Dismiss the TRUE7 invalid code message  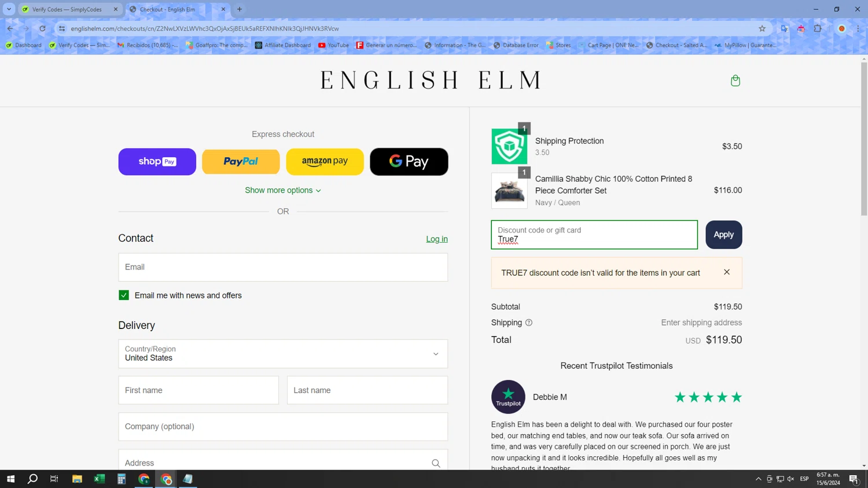click(726, 272)
